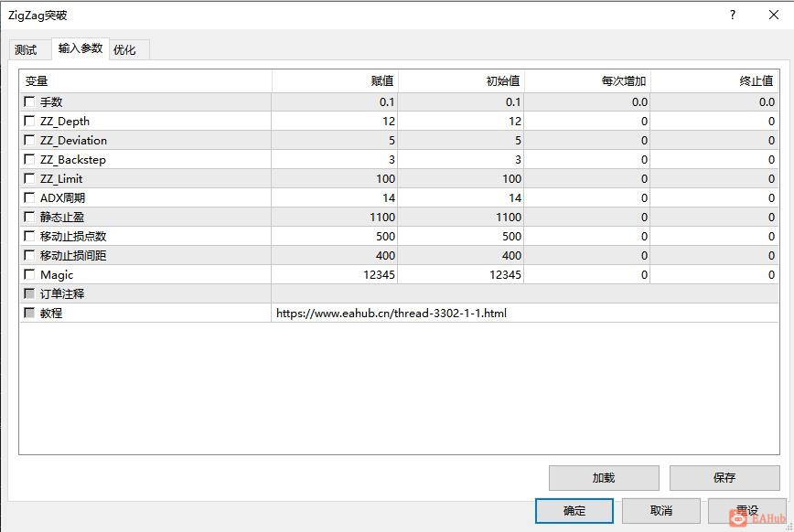The image size is (794, 532).
Task: Open the help question mark button
Action: click(732, 15)
